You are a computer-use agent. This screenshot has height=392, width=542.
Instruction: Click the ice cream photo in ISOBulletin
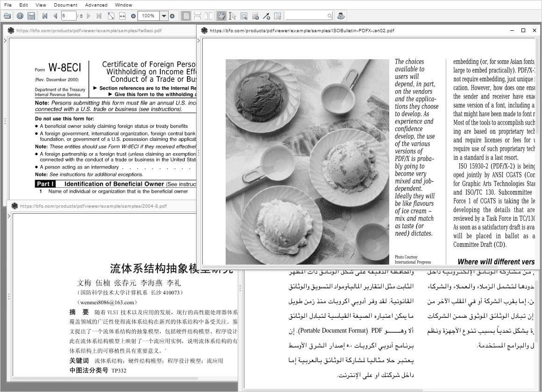coord(307,161)
